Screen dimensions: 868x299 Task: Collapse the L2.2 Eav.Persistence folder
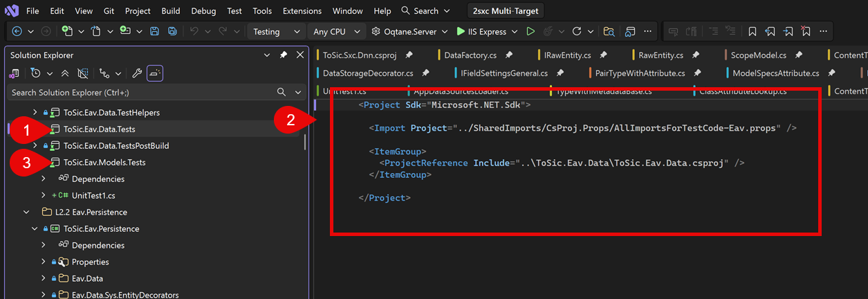tap(26, 212)
